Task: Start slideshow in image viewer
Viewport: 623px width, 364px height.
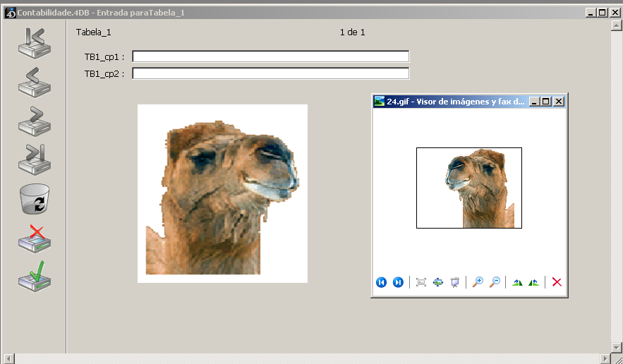Action: 455,282
